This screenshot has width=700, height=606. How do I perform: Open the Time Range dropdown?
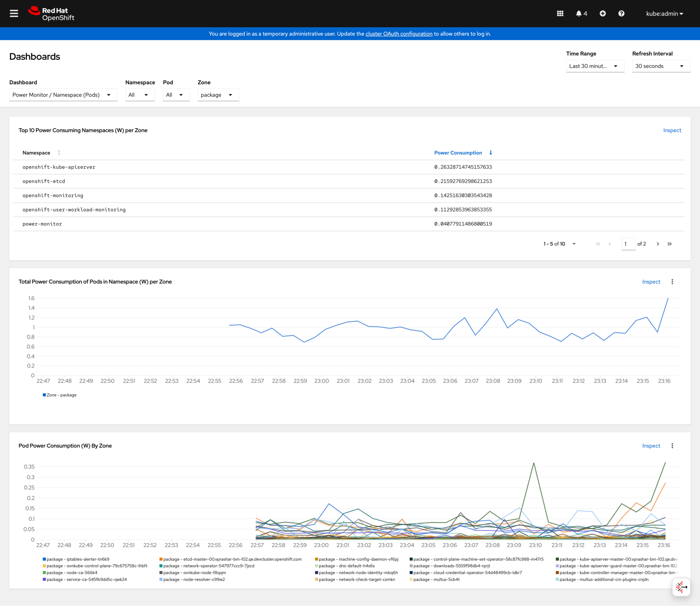coord(595,66)
